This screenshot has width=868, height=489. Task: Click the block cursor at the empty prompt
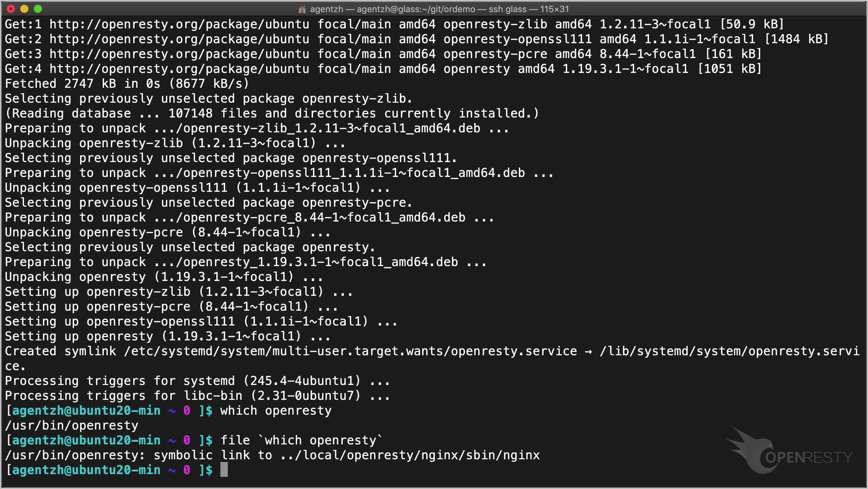pos(224,470)
